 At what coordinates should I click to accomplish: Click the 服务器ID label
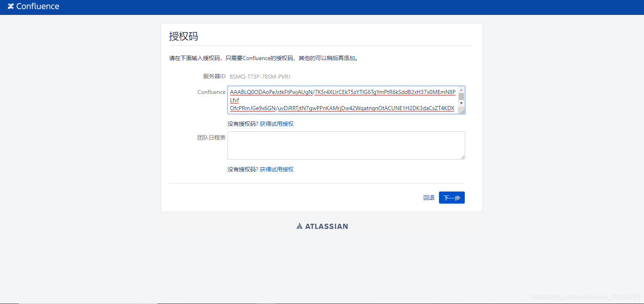[x=214, y=76]
